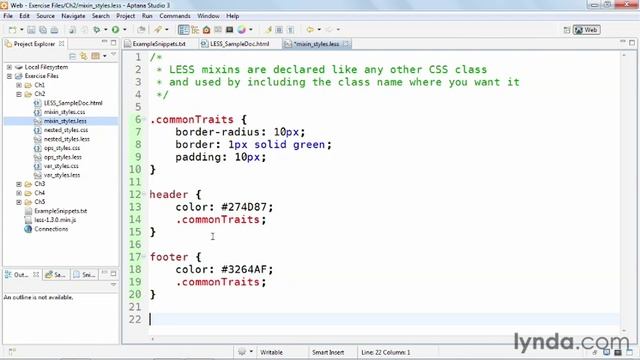The width and height of the screenshot is (640, 360).
Task: Open the themes color wheel dropdown
Action: [251, 30]
